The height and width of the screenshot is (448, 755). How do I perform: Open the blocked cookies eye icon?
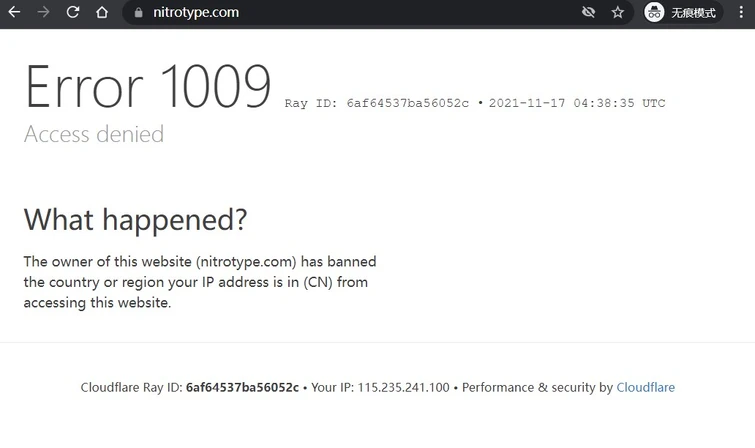click(x=588, y=13)
